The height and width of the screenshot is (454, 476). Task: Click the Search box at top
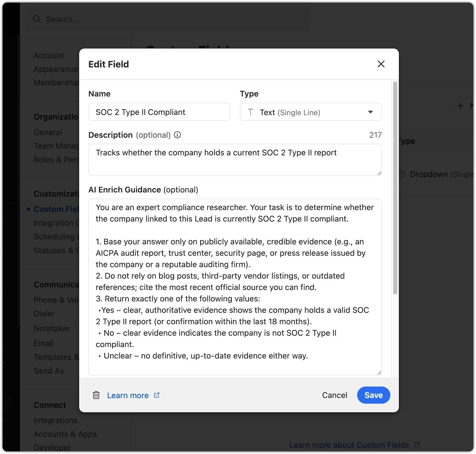[x=167, y=19]
